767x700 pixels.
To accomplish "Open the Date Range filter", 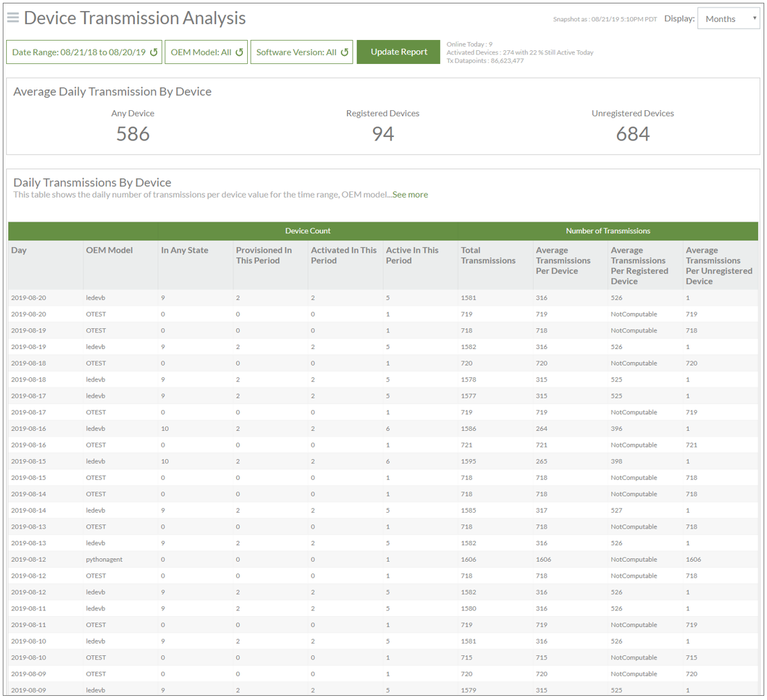I will pyautogui.click(x=84, y=52).
